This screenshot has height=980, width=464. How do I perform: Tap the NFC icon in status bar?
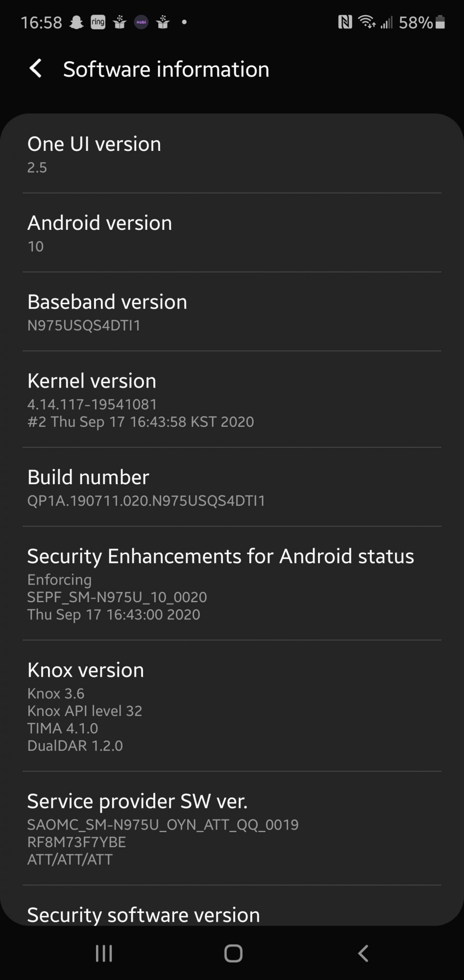click(x=345, y=22)
